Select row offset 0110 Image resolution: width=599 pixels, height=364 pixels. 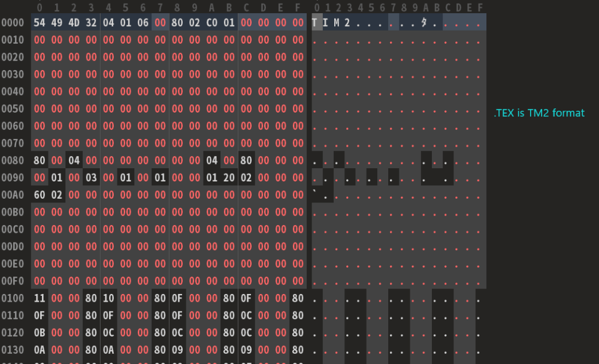(13, 315)
